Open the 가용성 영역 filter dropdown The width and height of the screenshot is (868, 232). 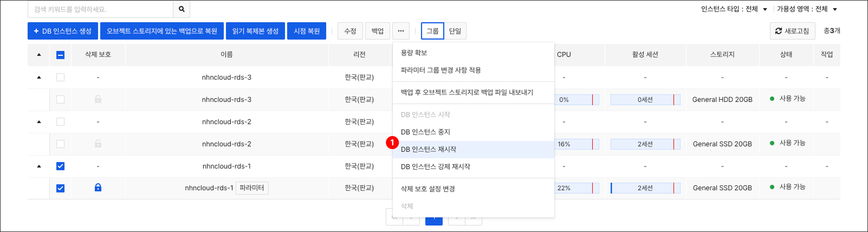click(807, 9)
